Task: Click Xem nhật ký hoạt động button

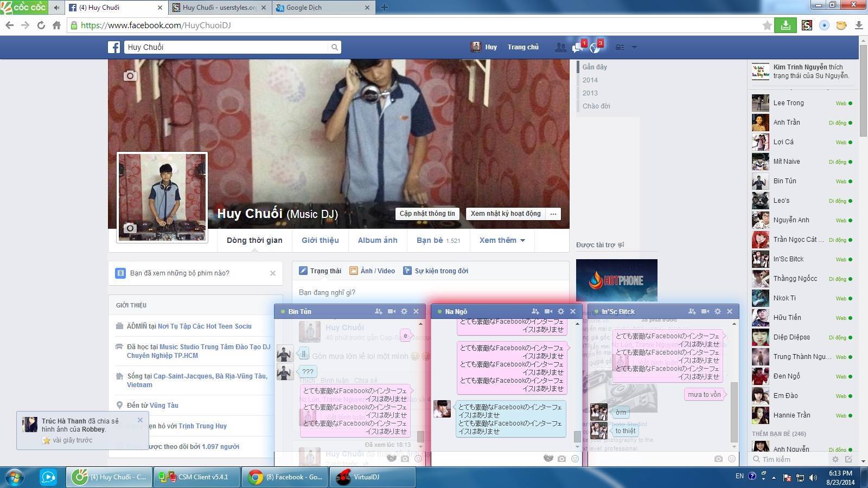Action: pos(506,214)
